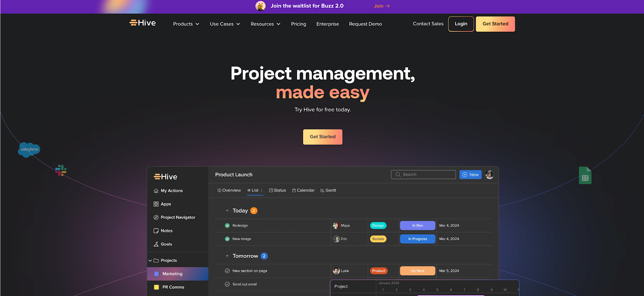Click the user avatar beside New button
The height and width of the screenshot is (296, 644).
click(489, 175)
